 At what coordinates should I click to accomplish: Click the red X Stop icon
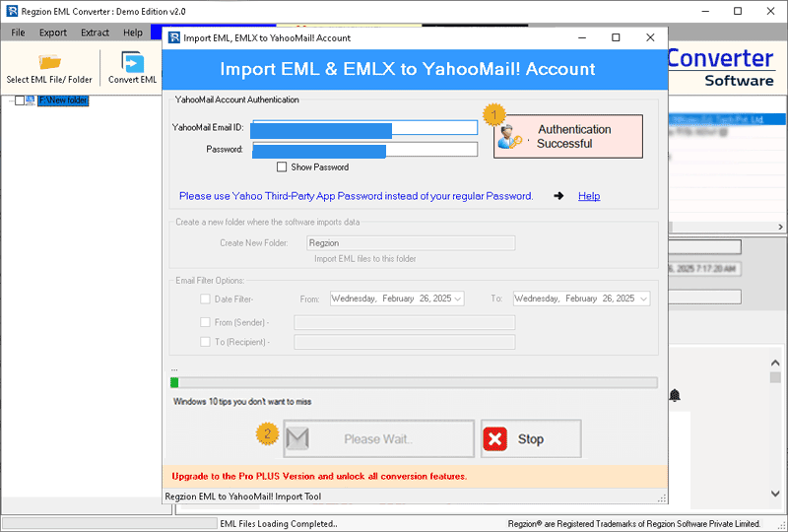tap(495, 439)
